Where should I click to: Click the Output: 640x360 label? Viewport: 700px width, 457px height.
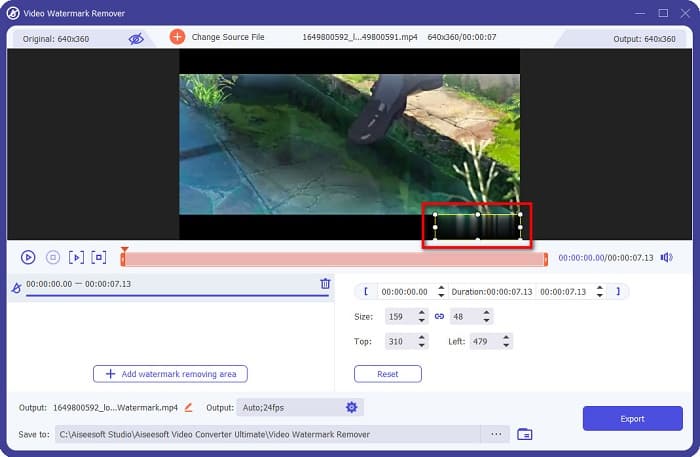tap(644, 39)
